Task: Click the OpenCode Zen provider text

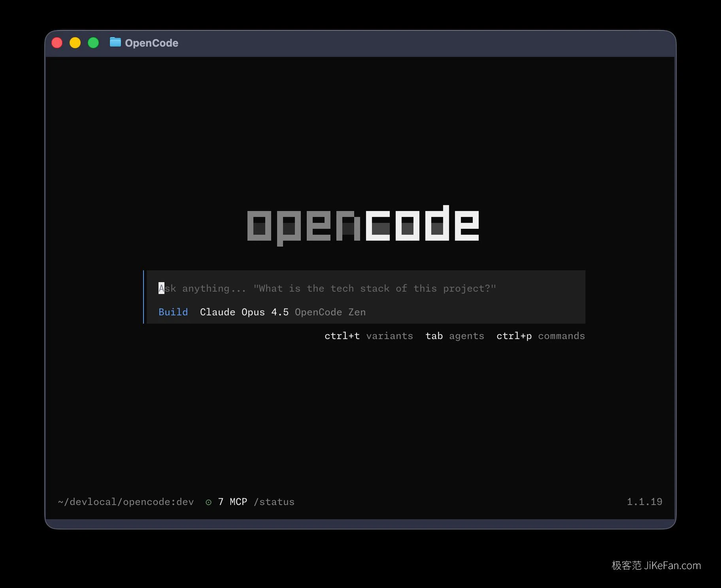Action: click(330, 312)
